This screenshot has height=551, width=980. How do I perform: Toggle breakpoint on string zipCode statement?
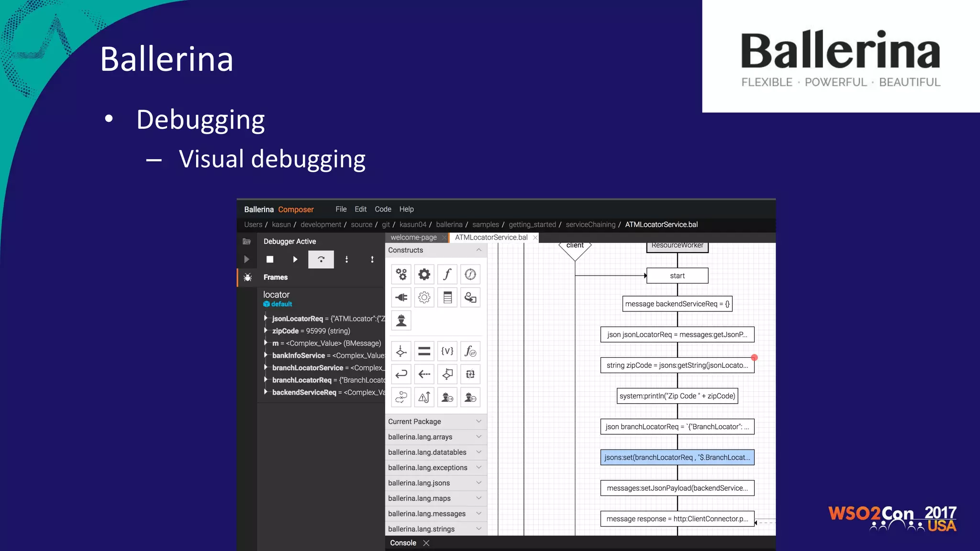click(754, 358)
